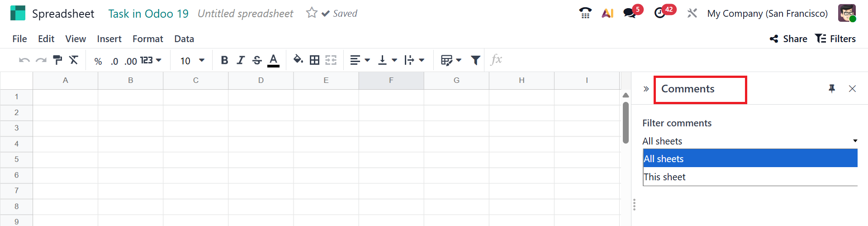Open the borders tool
Image resolution: width=868 pixels, height=226 pixels.
coord(314,60)
